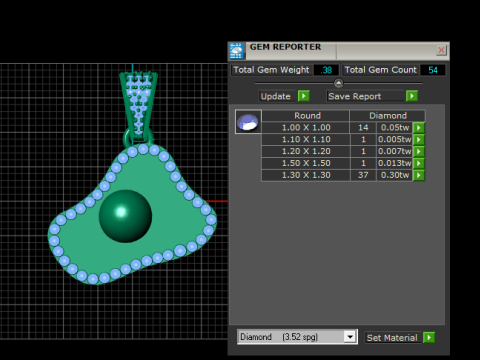This screenshot has width=480, height=360.
Task: Click the Gem Reporter title bar icon
Action: pos(236,51)
